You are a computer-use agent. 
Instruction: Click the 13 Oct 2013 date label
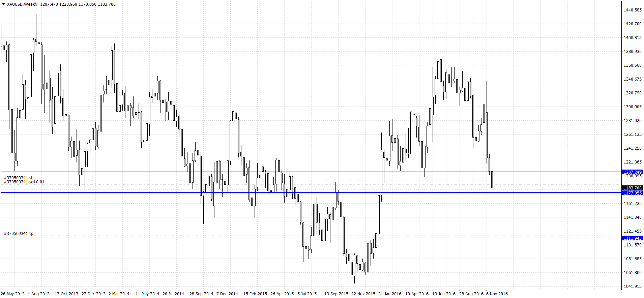pos(66,294)
